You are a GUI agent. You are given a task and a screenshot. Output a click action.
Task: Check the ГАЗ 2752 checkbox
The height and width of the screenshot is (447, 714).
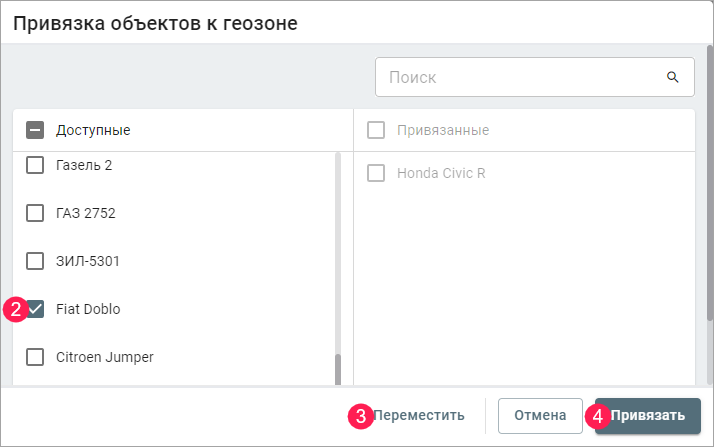(x=35, y=213)
